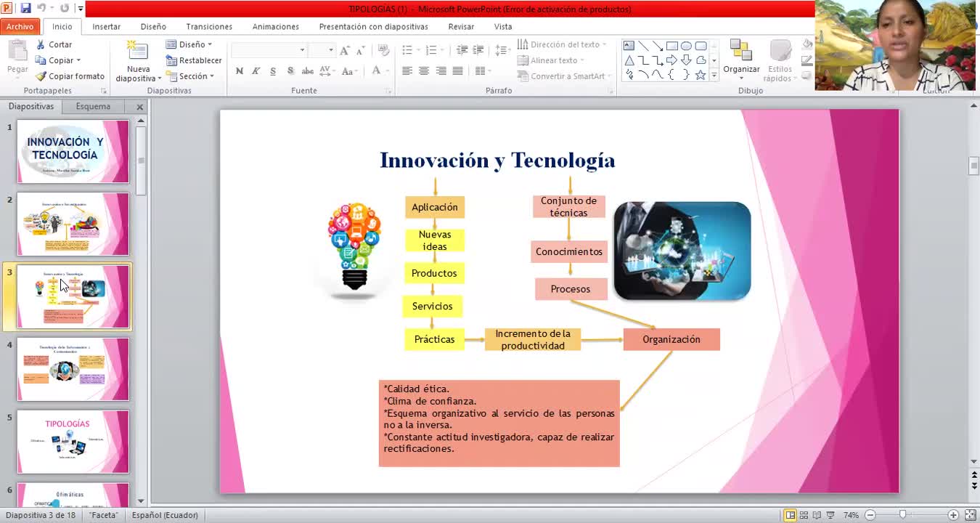The image size is (980, 523).
Task: Click the 74% zoom level value
Action: [x=852, y=515]
